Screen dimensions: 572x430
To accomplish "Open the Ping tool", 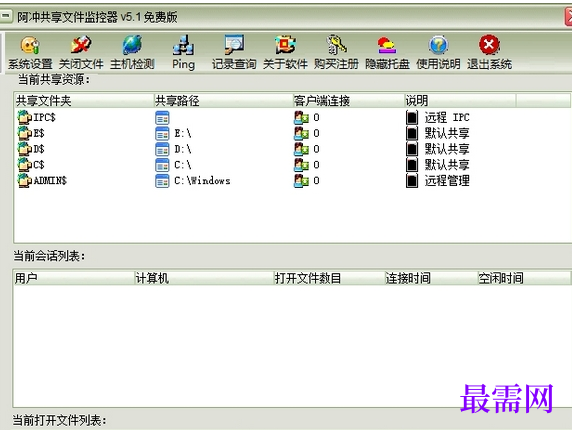I will tap(183, 53).
